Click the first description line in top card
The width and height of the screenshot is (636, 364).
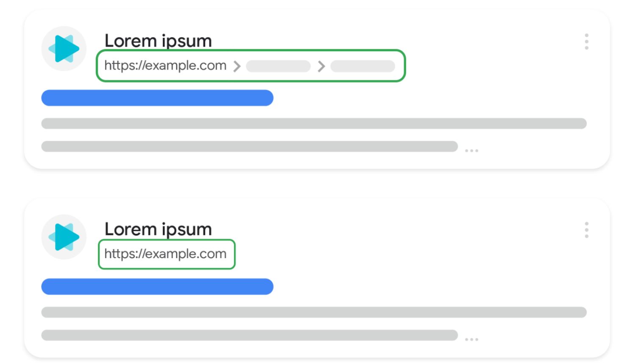[314, 123]
